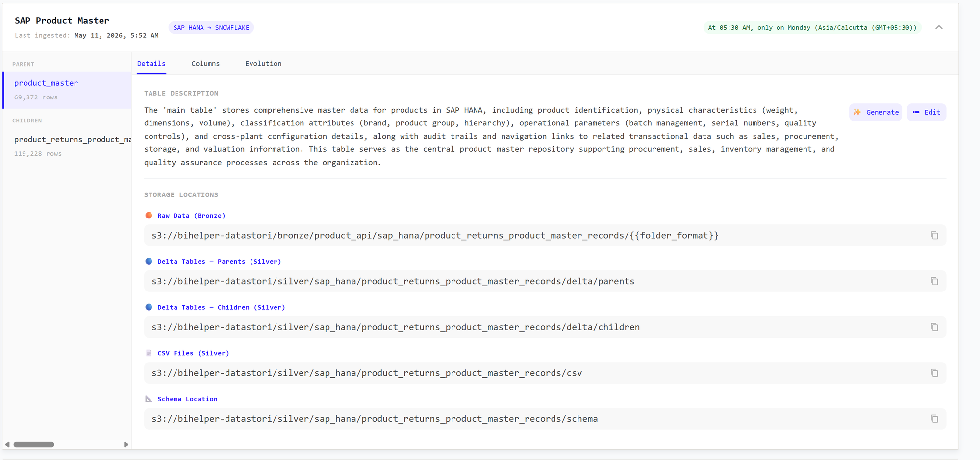980x460 pixels.
Task: Click the SAP HANA → SNOWFLAKE badge
Action: coord(211,27)
